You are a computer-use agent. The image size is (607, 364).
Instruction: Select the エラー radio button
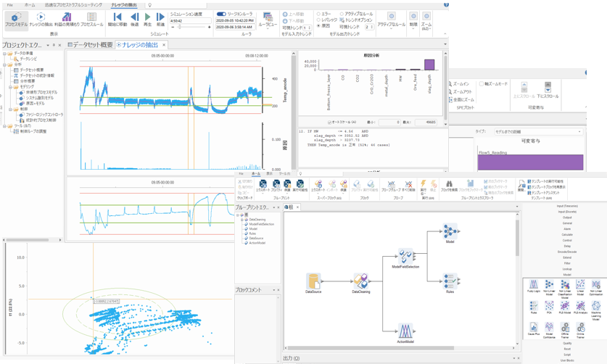318,14
